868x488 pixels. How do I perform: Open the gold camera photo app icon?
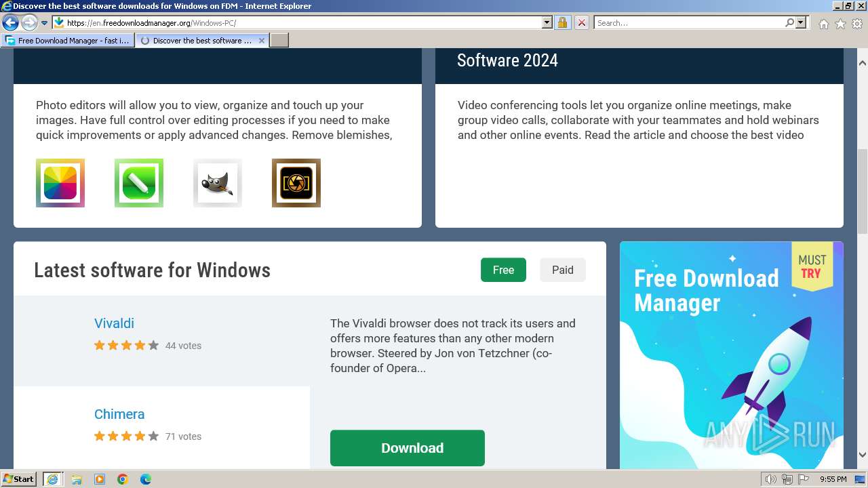[x=296, y=183]
